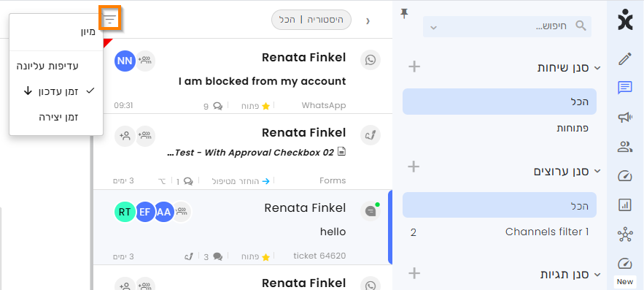Click the down arrow next to זמן עדכון
The image size is (644, 290).
(x=28, y=91)
